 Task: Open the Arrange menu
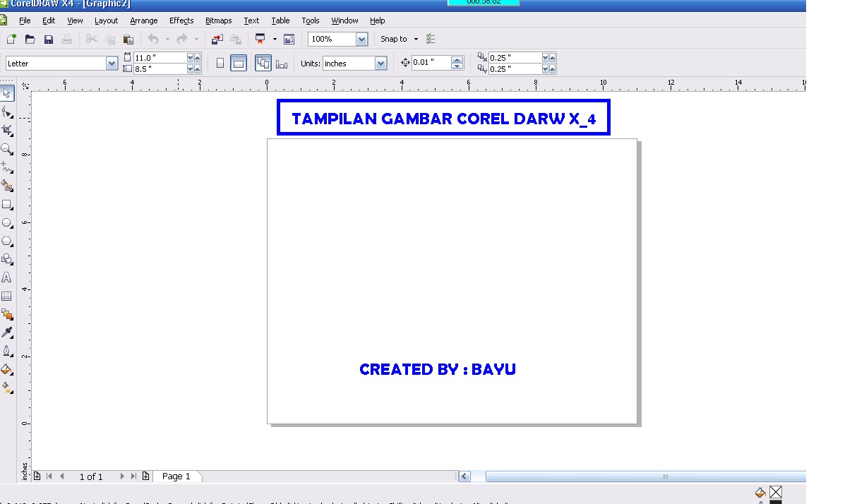(144, 20)
